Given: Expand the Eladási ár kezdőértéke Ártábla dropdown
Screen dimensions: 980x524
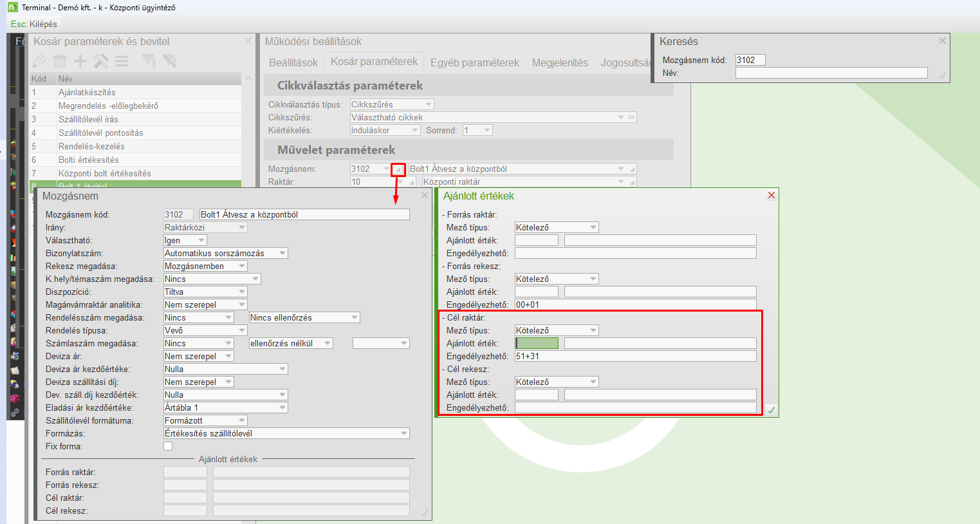Looking at the screenshot, I should point(282,407).
